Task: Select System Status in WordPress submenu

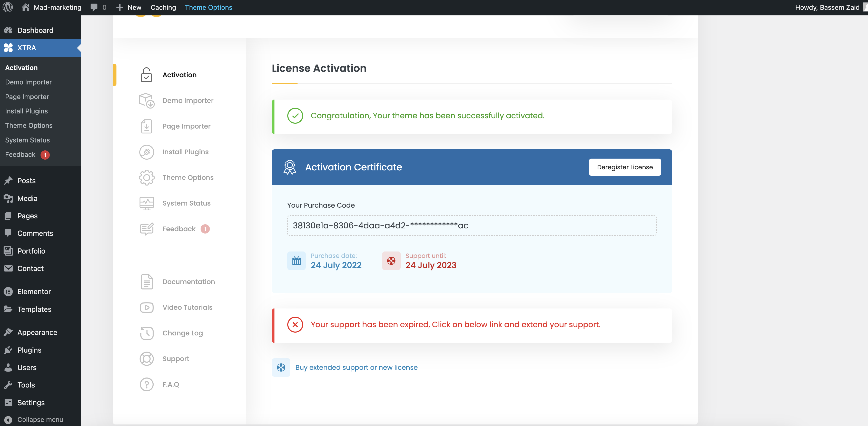Action: [27, 140]
